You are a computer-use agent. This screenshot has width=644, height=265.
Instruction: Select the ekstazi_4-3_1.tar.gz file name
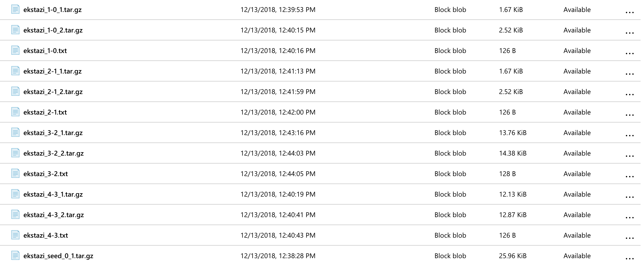53,194
